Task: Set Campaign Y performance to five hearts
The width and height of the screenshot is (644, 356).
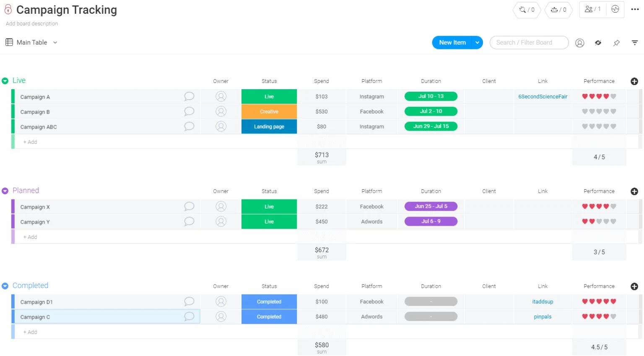Action: (x=613, y=222)
